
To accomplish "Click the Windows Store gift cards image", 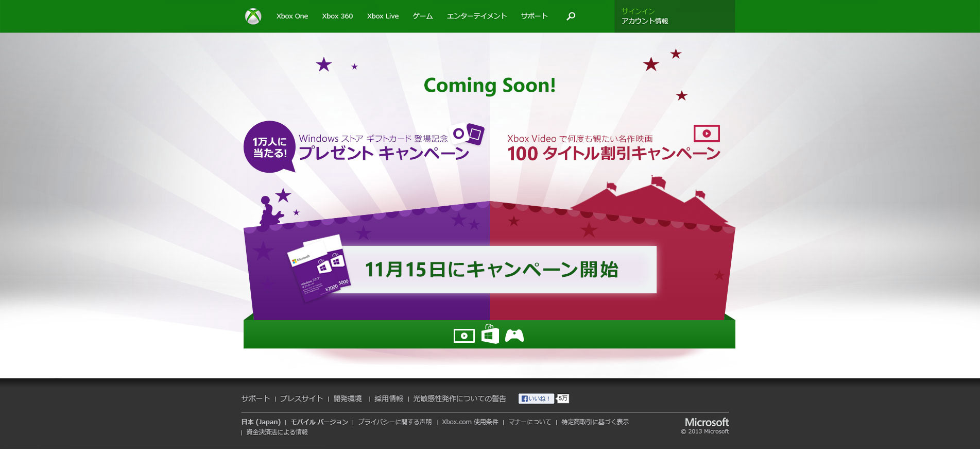I will click(319, 268).
